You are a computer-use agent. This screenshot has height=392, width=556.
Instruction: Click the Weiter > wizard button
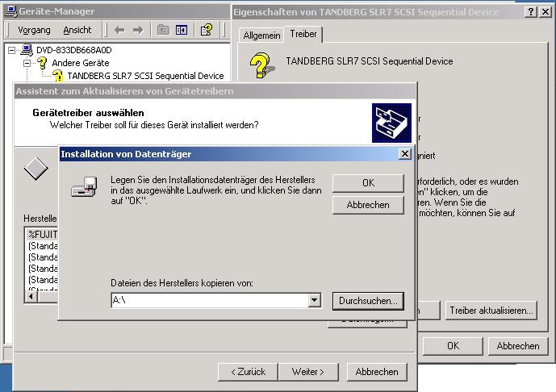[x=308, y=372]
